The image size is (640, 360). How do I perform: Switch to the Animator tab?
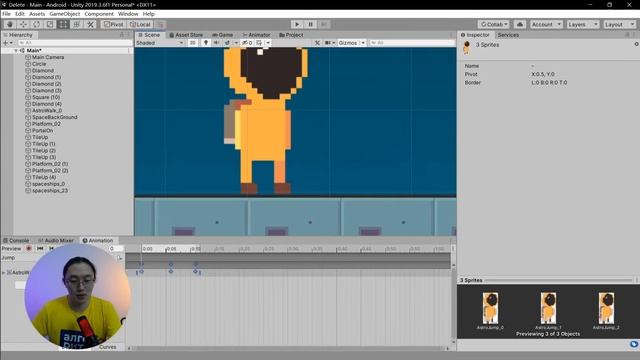coord(256,35)
